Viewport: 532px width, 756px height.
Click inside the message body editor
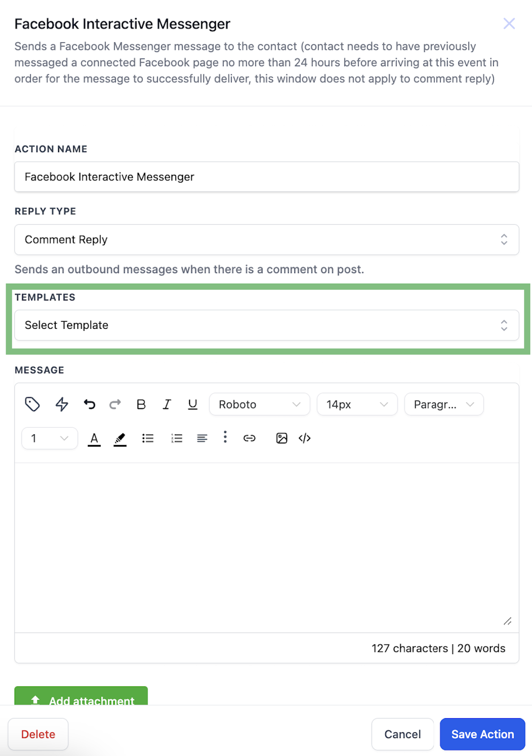(x=267, y=548)
